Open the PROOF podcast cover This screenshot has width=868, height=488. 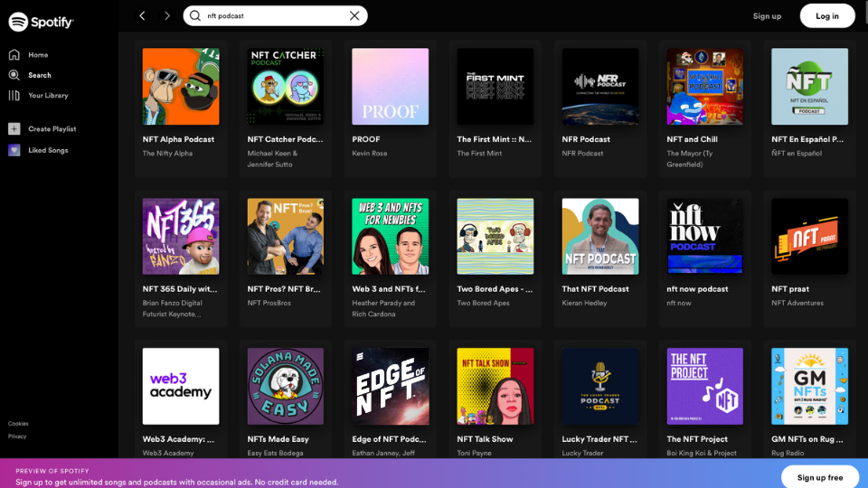pos(391,87)
